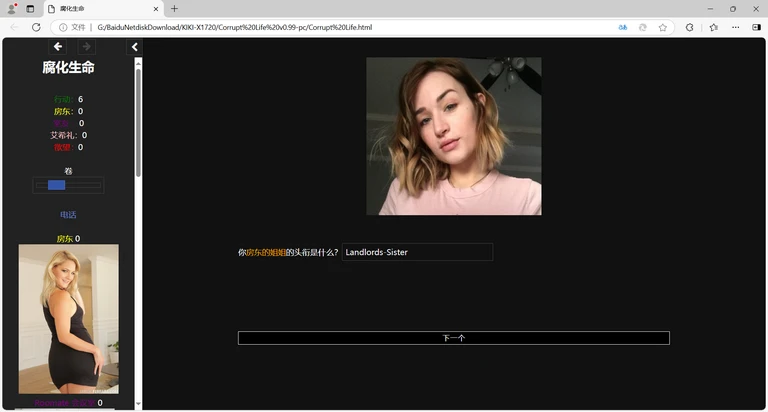Close the 腐化生命 tab
This screenshot has width=768, height=412.
(x=153, y=8)
